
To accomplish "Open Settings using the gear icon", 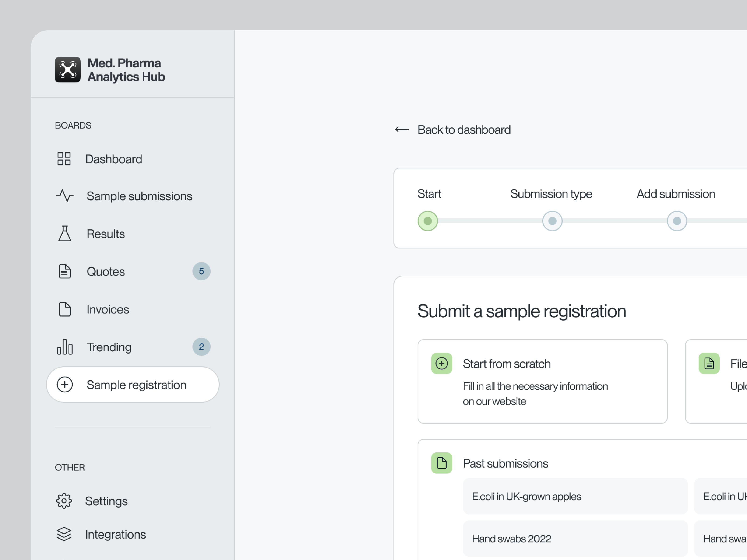I will (x=64, y=501).
